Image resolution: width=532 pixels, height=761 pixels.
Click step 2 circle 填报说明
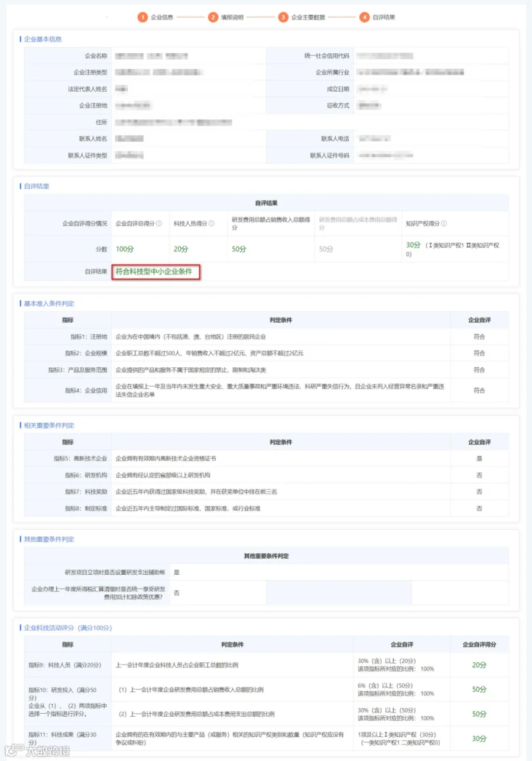213,17
